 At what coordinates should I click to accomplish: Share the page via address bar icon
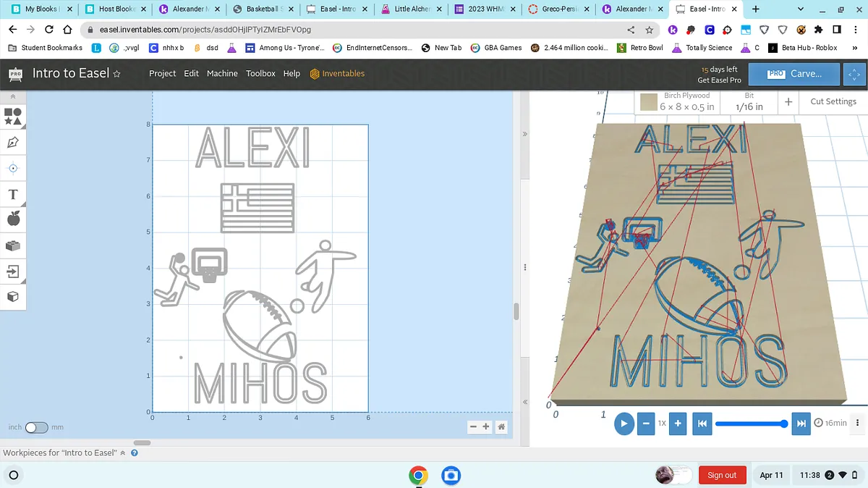pyautogui.click(x=631, y=30)
